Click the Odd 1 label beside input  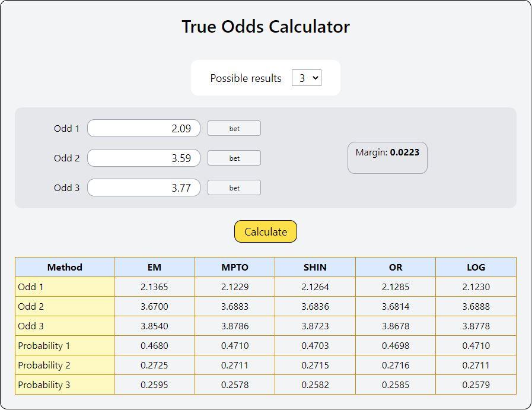(66, 128)
